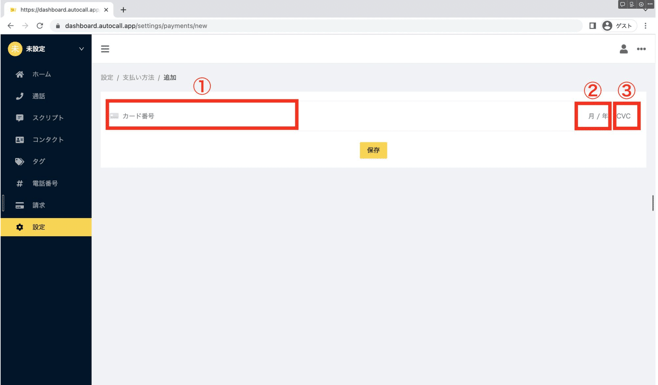Open the ホーム home icon in sidebar
The height and width of the screenshot is (385, 658).
[19, 74]
